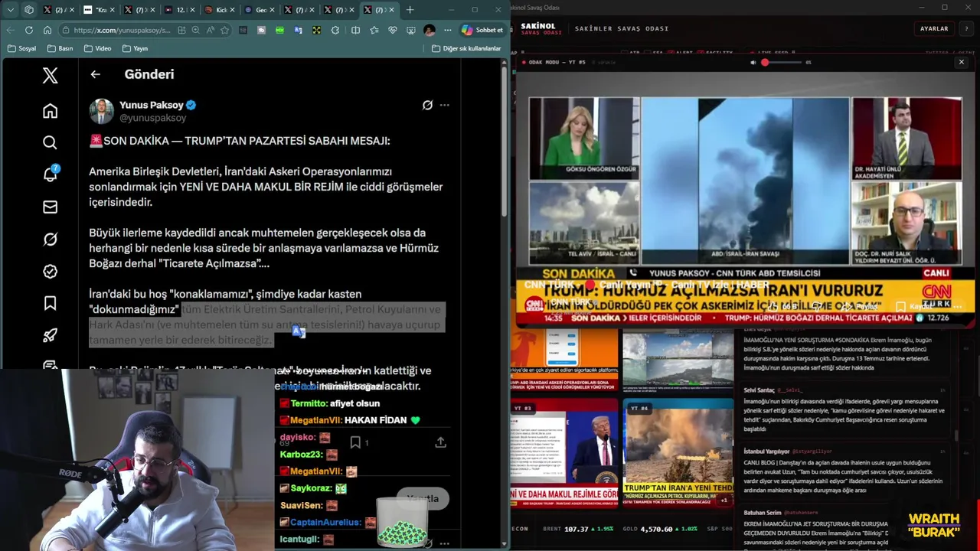Open Grok icon in X sidebar

click(50, 240)
